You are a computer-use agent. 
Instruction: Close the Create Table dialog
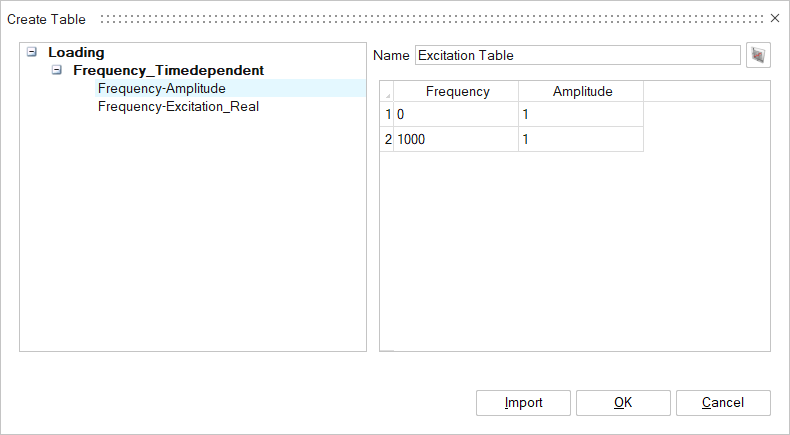pos(775,19)
